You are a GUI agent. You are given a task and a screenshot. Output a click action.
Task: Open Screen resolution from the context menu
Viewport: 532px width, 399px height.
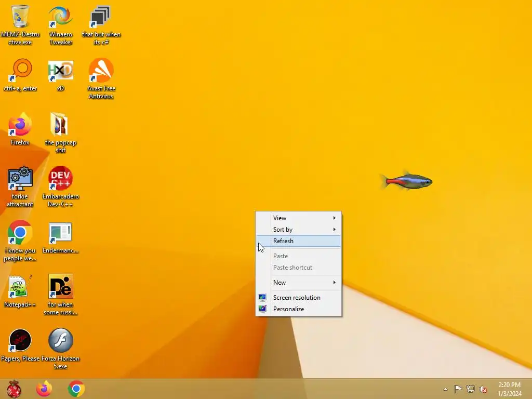point(298,297)
